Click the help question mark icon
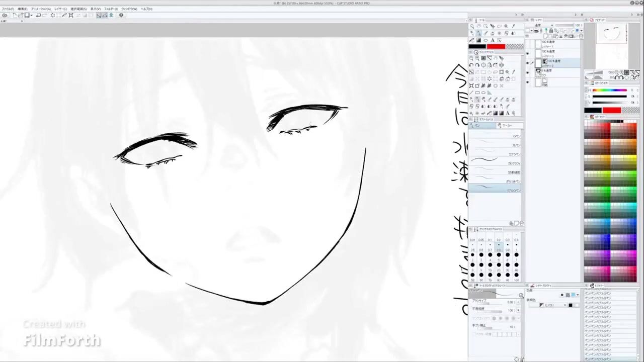Screen dimensions: 644x362 (x=121, y=15)
